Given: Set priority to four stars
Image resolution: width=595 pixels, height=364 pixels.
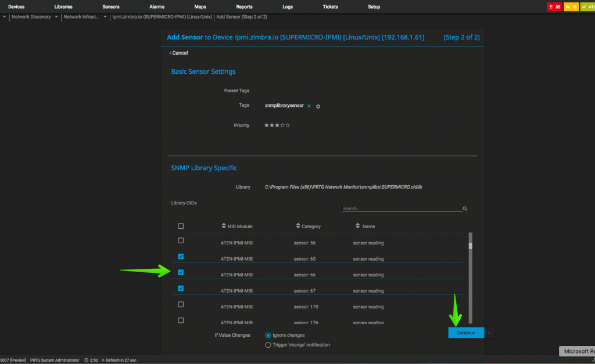Looking at the screenshot, I should click(282, 125).
